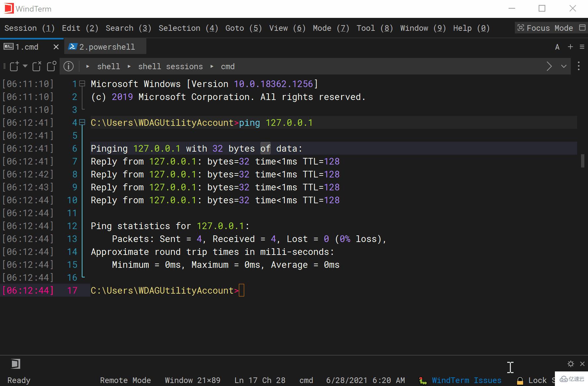Collapse the fold marker at line 1
Viewport: 588px width, 386px height.
pyautogui.click(x=82, y=84)
